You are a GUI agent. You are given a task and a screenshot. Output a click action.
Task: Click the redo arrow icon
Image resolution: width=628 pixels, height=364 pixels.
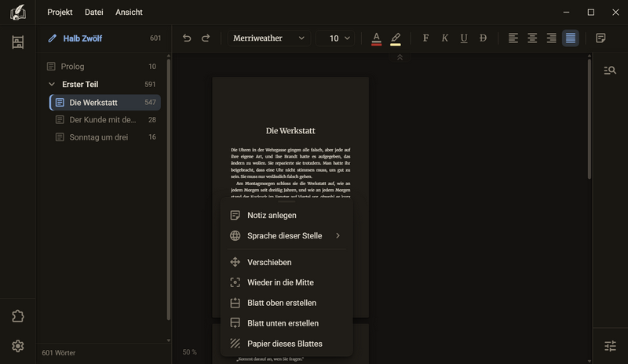click(x=206, y=38)
